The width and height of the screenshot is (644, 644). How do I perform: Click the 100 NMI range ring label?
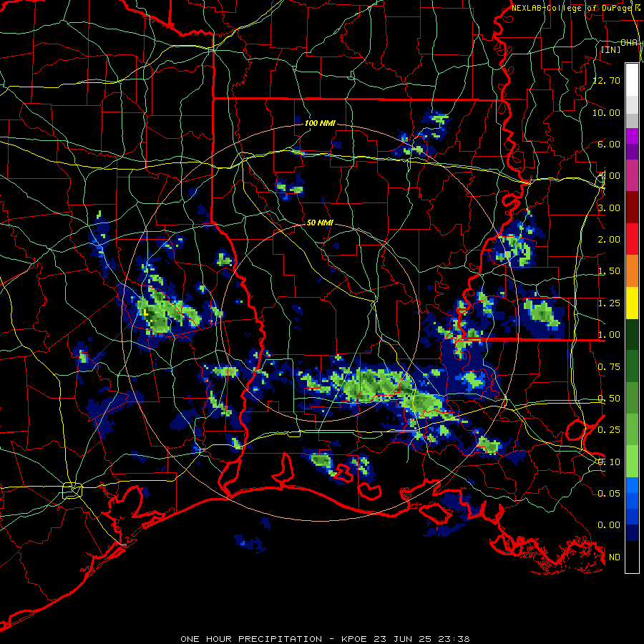coord(320,123)
